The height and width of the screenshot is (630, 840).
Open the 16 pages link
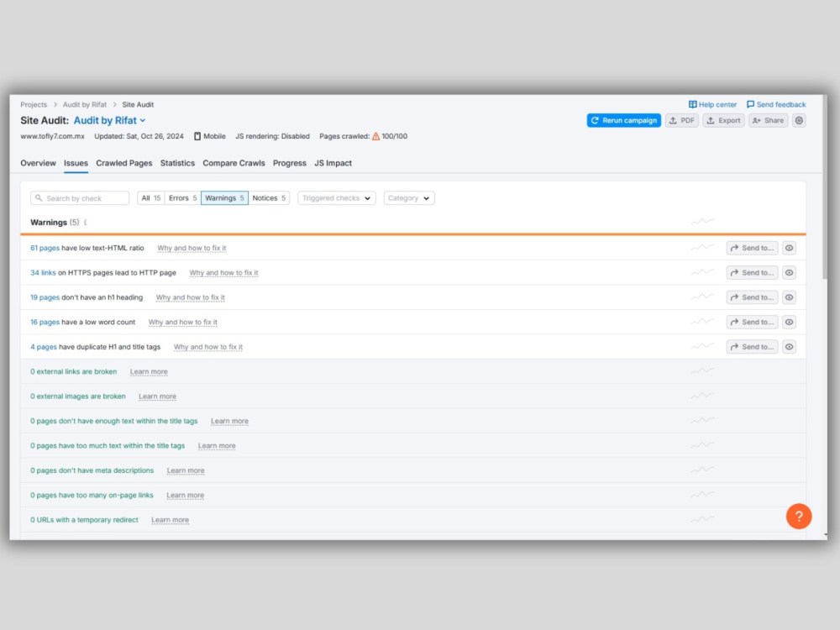pyautogui.click(x=45, y=322)
